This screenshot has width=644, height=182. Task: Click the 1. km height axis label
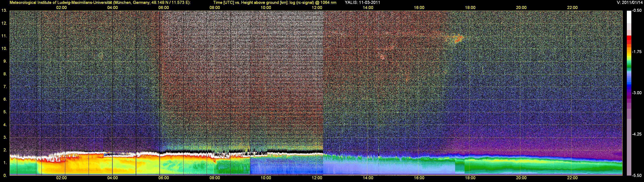(x=5, y=163)
